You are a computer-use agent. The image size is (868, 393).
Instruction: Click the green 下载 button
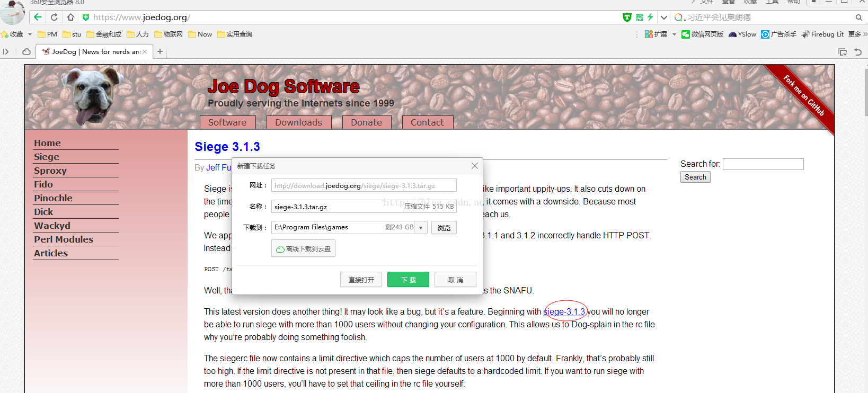408,280
